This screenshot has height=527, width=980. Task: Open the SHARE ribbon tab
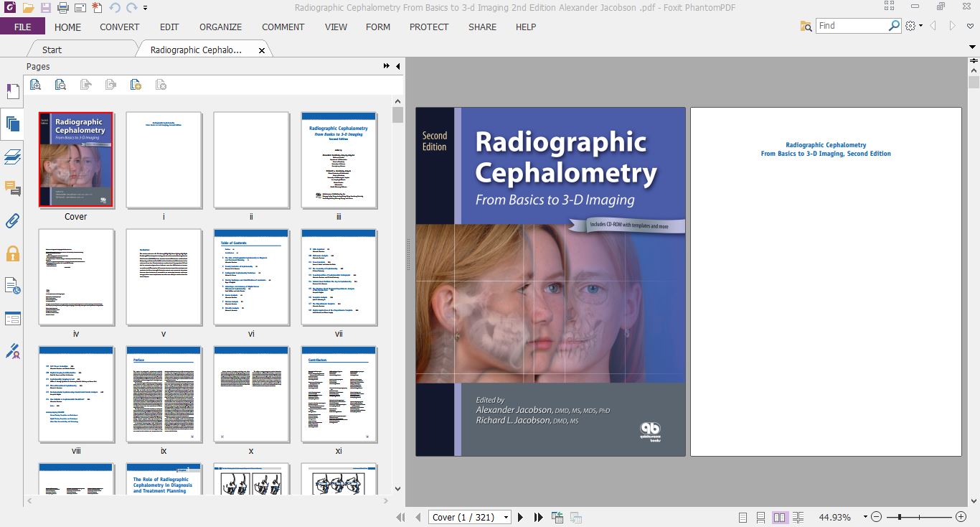pyautogui.click(x=482, y=27)
